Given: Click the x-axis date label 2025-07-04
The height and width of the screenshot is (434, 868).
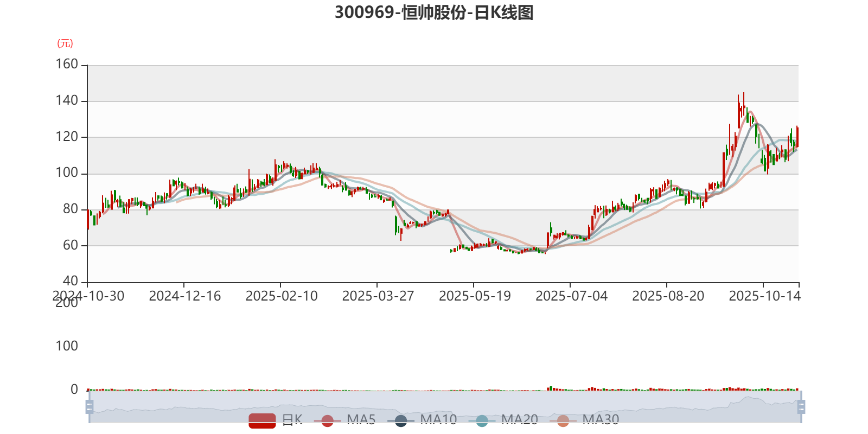Looking at the screenshot, I should coord(571,296).
